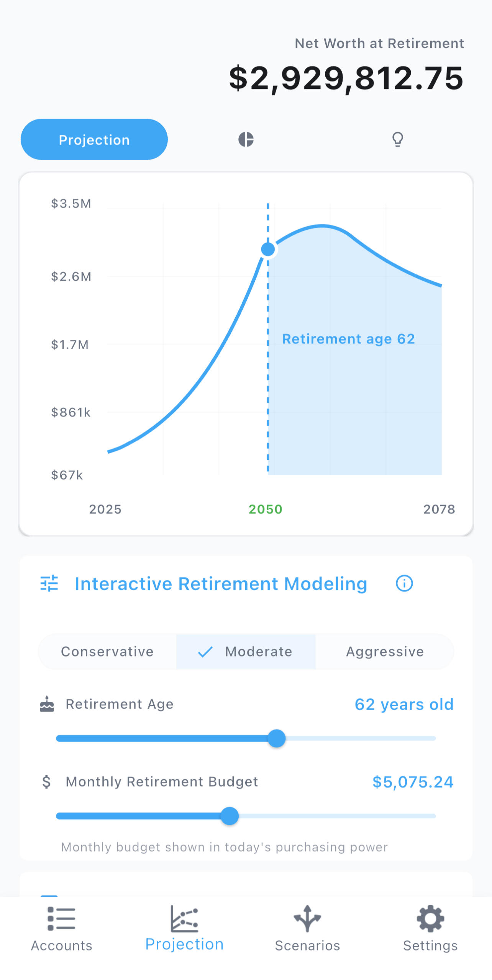Click the dollar sign budget icon

[46, 782]
